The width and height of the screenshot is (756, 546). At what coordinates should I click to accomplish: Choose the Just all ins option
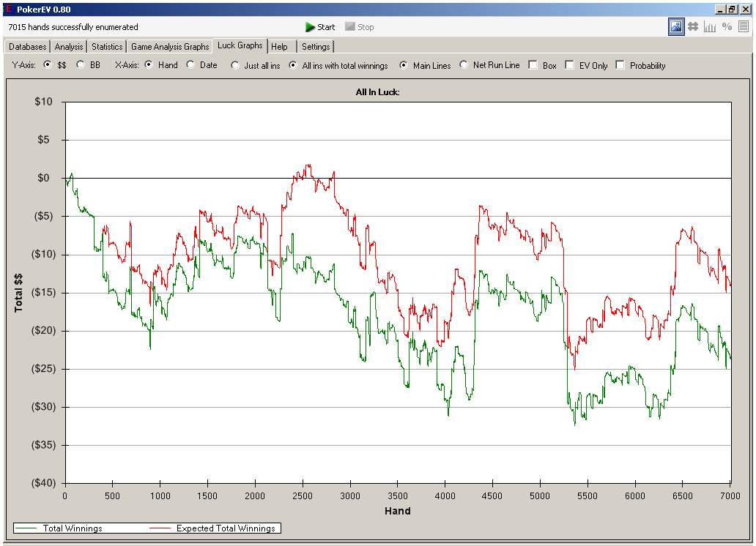coord(234,65)
